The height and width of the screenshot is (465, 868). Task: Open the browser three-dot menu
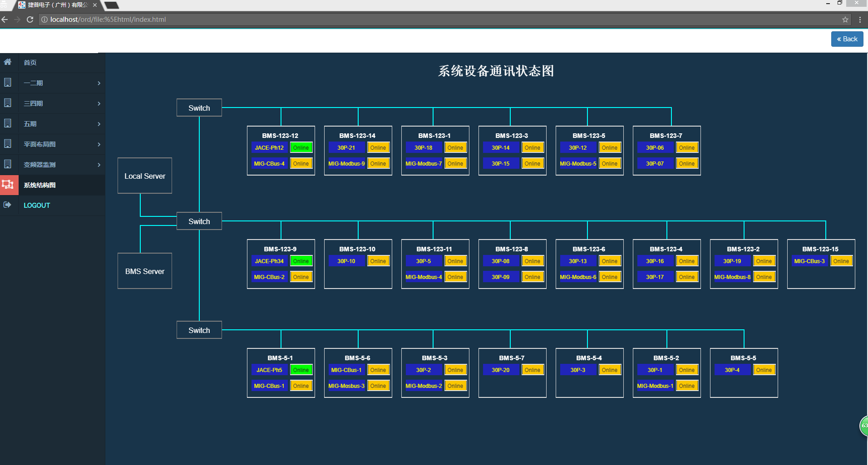pos(860,20)
